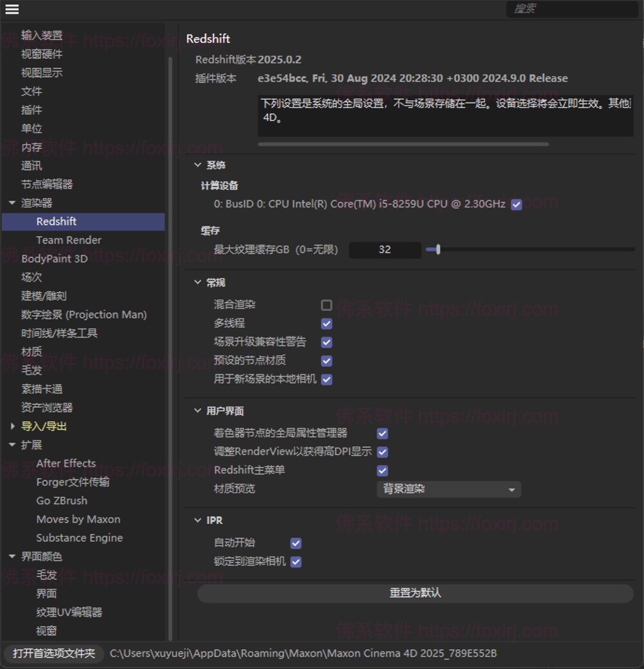Select Team Render in sidebar

(x=69, y=240)
